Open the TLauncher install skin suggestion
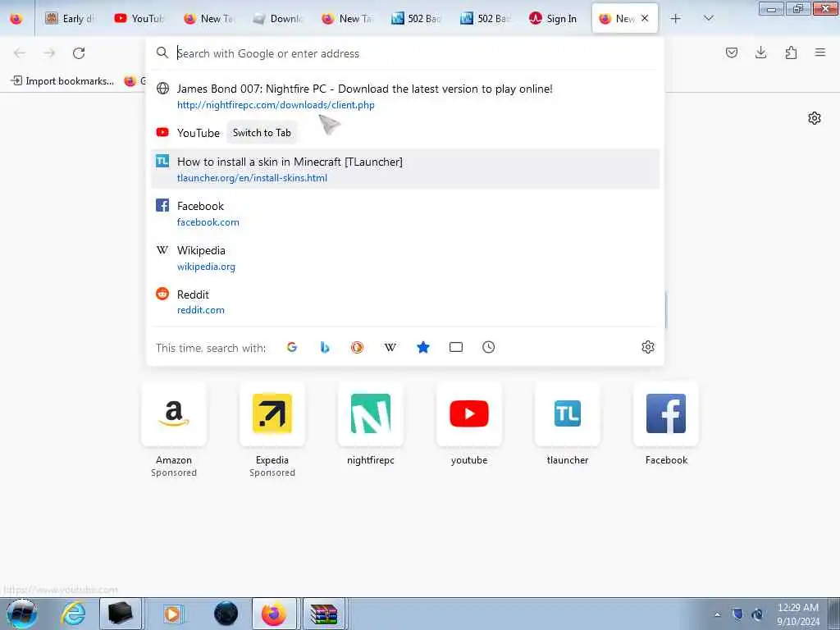The image size is (840, 630). pyautogui.click(x=405, y=169)
